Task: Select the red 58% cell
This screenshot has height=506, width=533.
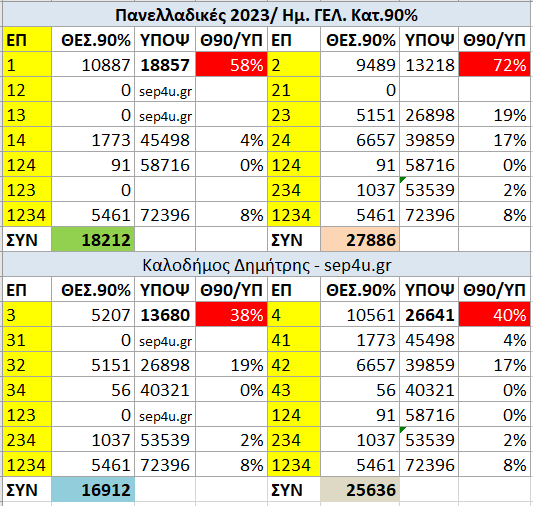Action: click(x=231, y=65)
